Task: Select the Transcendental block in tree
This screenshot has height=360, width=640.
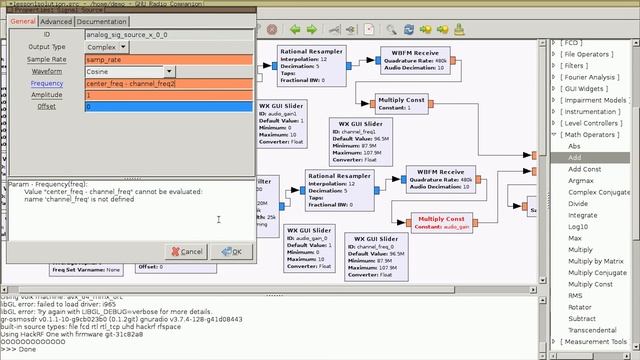Action: click(592, 330)
